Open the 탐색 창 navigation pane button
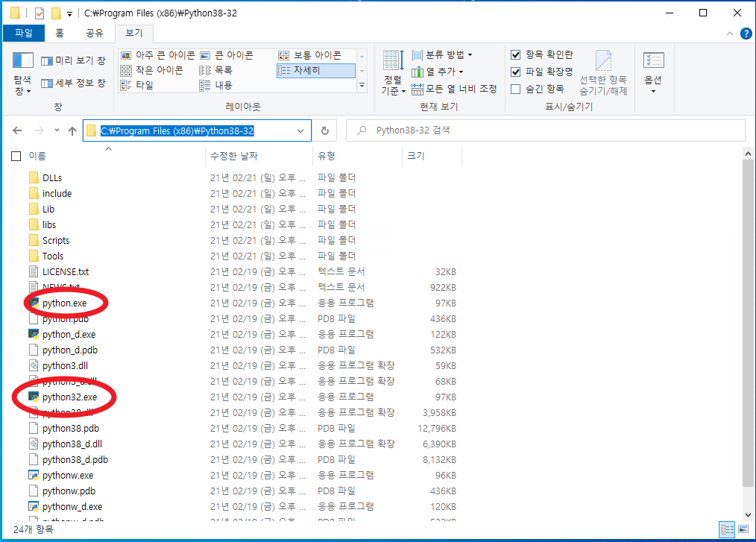 click(22, 73)
